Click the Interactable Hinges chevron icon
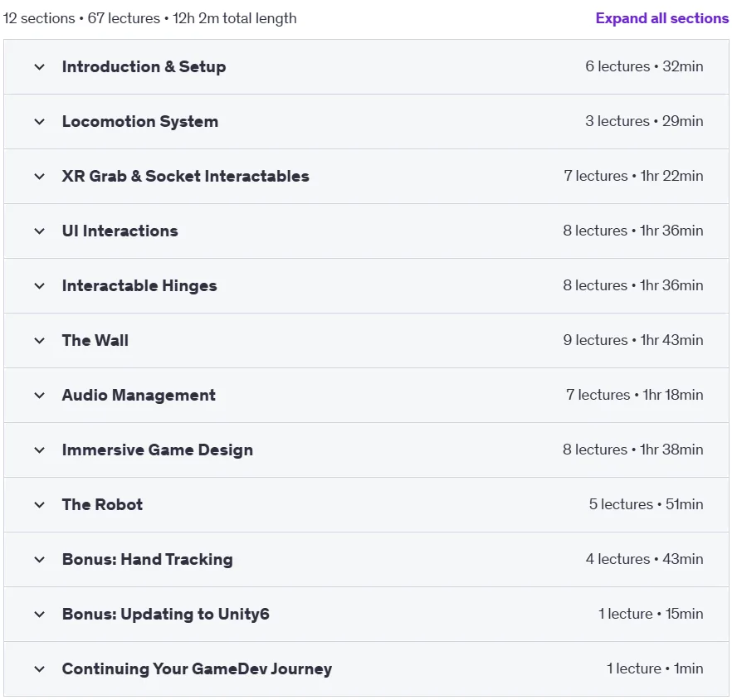The image size is (732, 700). pos(40,286)
